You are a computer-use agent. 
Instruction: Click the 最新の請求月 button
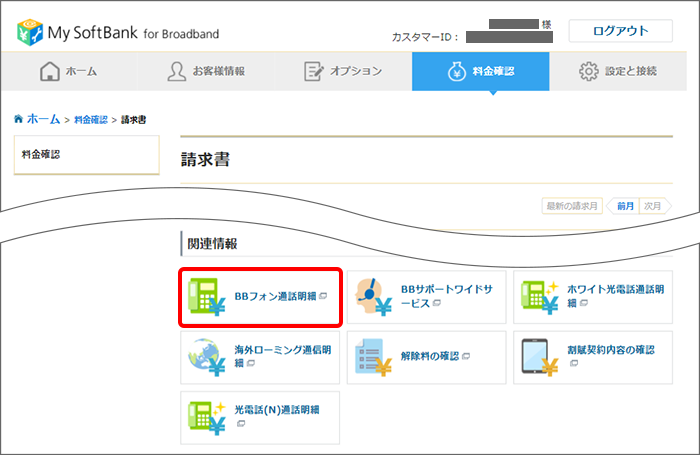click(x=572, y=206)
